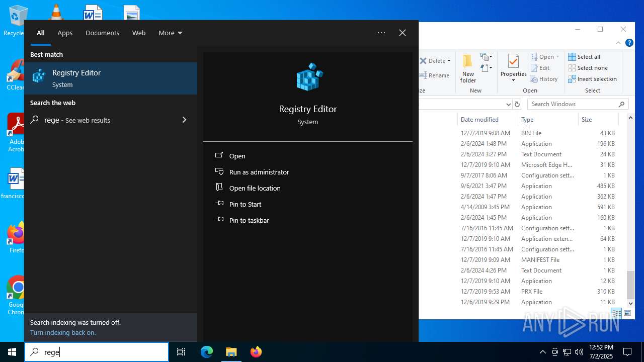The width and height of the screenshot is (644, 362).
Task: Click Edit in Explorer ribbon
Action: (x=540, y=68)
